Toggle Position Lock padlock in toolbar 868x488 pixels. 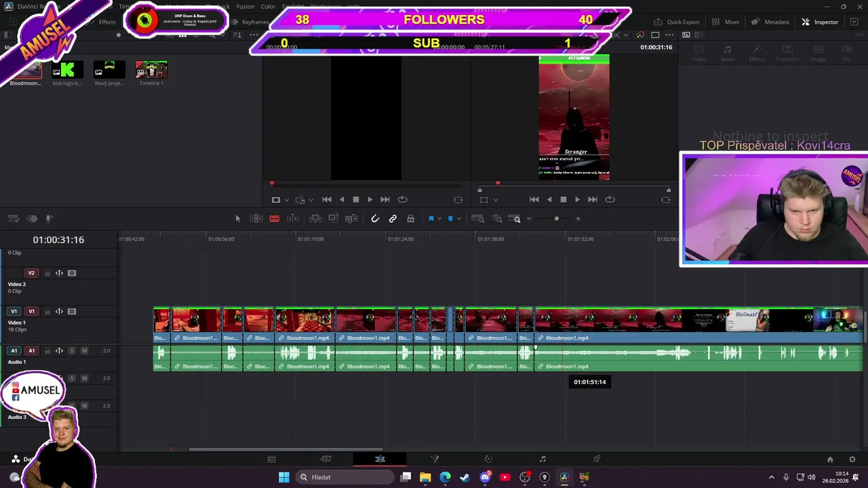tap(410, 218)
